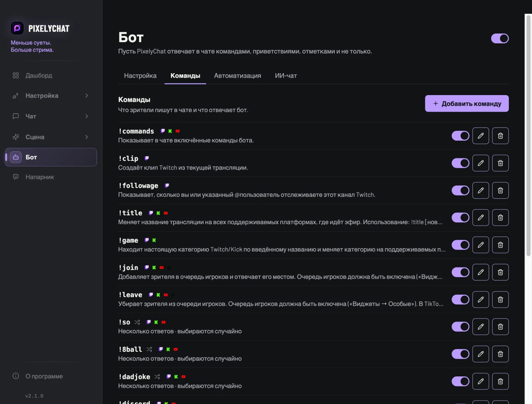Remove the !dadjoke command via trash icon

coord(500,381)
